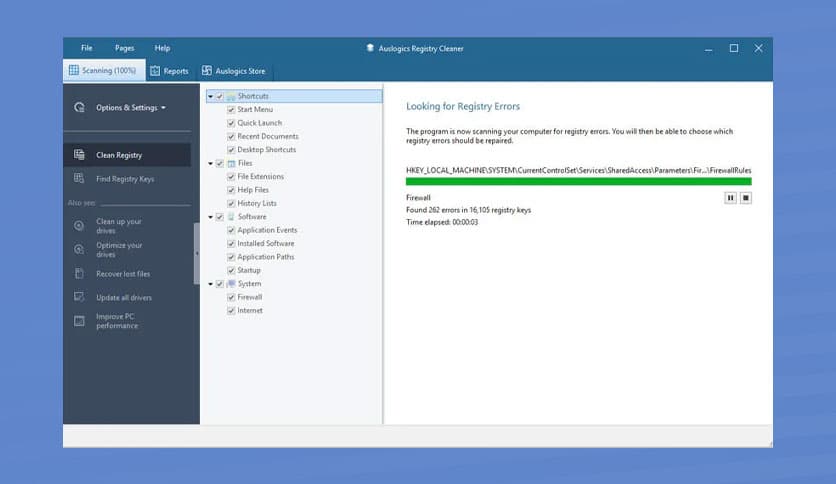Click the Options & Settings refresh icon

79,107
